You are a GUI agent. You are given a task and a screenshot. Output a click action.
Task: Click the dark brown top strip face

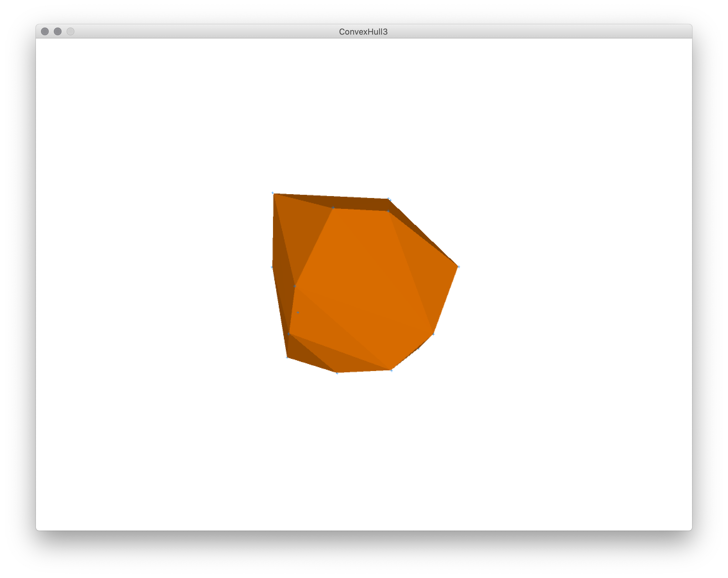coord(354,202)
